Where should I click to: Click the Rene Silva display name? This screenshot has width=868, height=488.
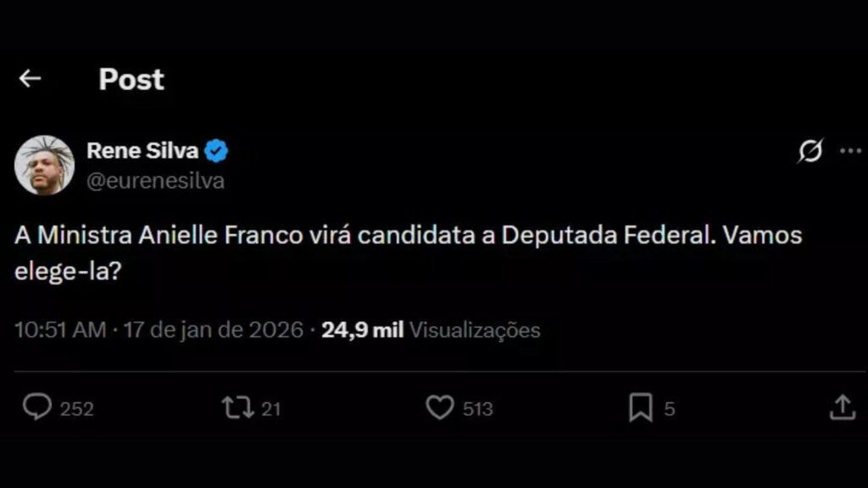(142, 151)
